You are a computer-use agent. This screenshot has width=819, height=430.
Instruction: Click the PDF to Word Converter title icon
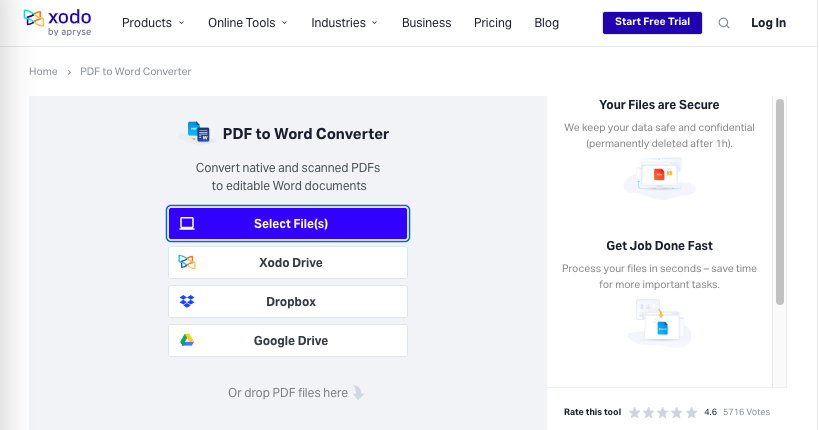[x=198, y=132]
